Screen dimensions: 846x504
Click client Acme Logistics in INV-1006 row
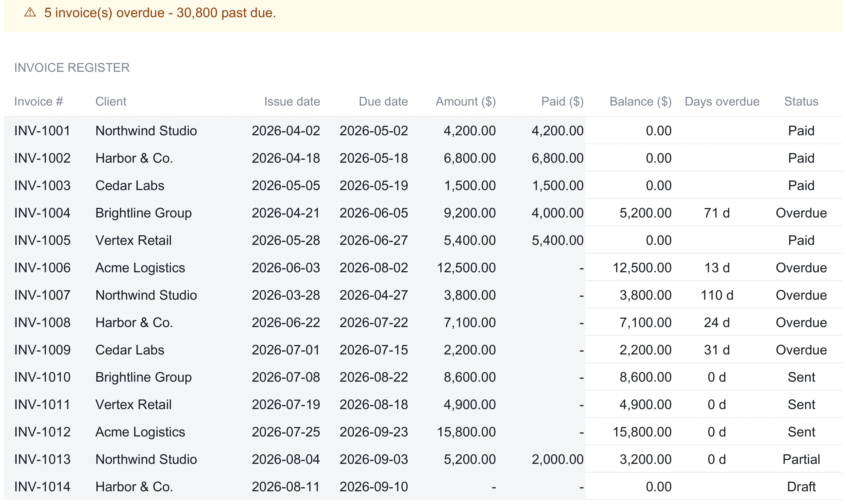[140, 268]
